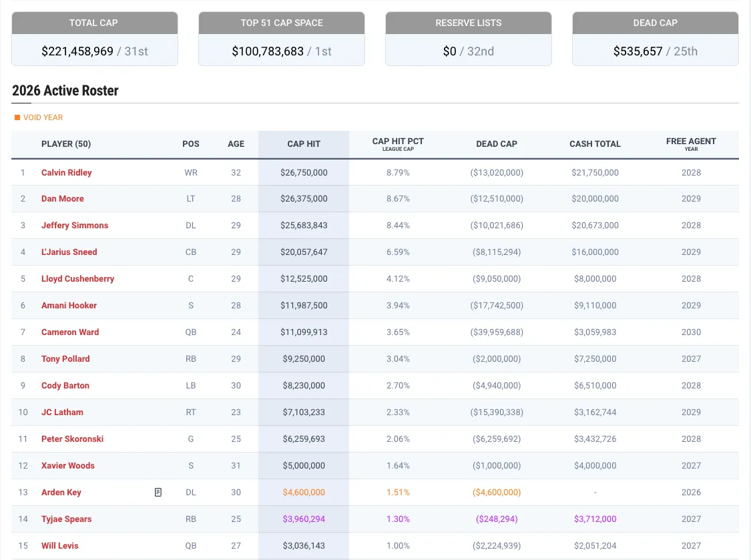Click the Player (50) column header
Viewport: 751px width, 560px height.
pos(66,144)
